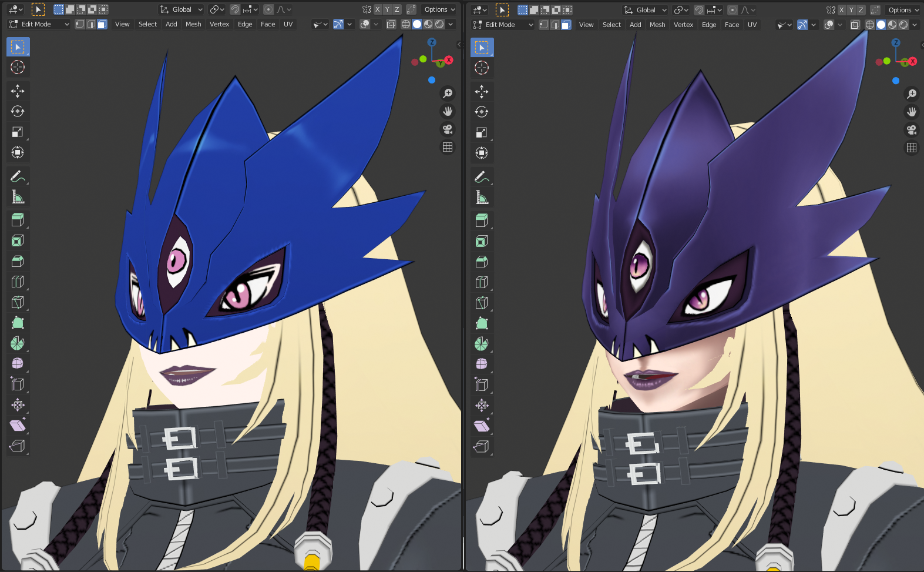Select the Knife tool in left viewport
Image resolution: width=924 pixels, height=572 pixels.
tap(18, 302)
